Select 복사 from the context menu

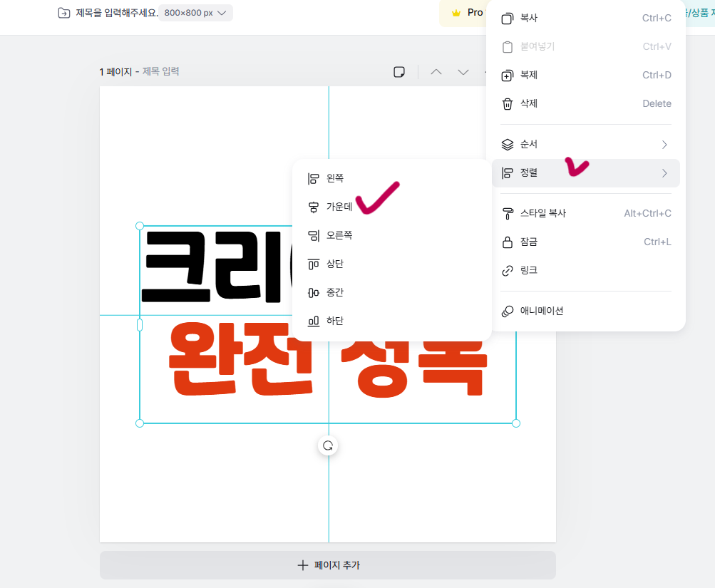pos(530,18)
